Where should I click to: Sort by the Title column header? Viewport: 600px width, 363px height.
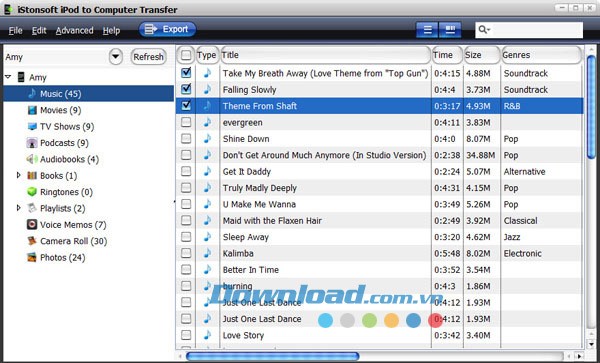click(325, 55)
